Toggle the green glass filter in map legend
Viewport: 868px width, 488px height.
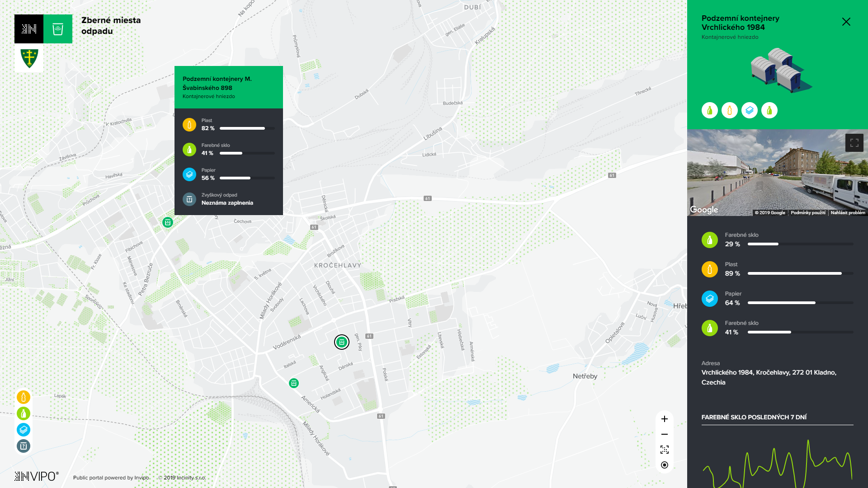[x=24, y=413]
